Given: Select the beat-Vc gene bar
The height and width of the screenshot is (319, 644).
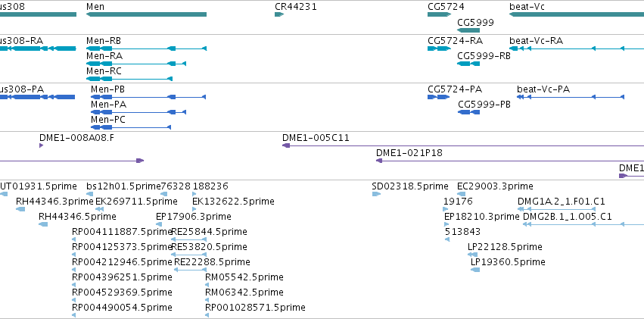Looking at the screenshot, I should click(577, 14).
